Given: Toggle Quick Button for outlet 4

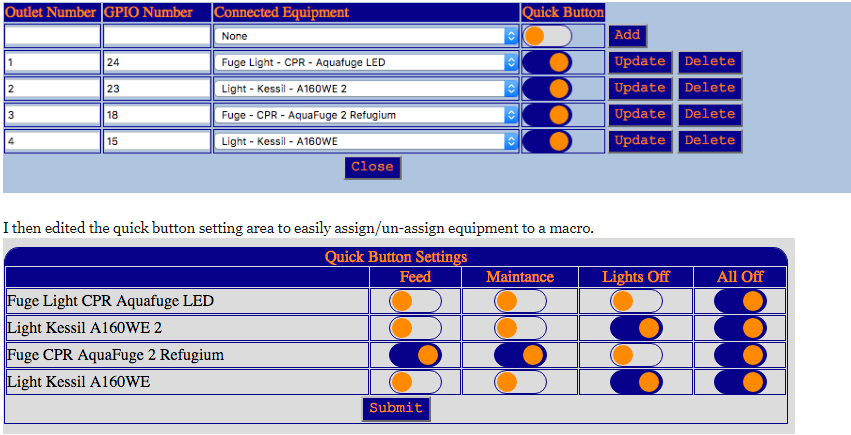Looking at the screenshot, I should (x=547, y=142).
